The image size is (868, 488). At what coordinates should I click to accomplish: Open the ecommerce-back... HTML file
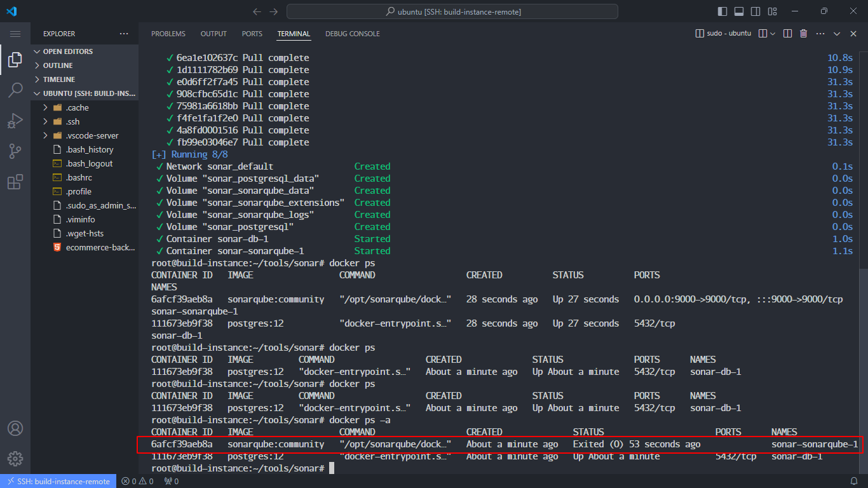pyautogui.click(x=85, y=247)
